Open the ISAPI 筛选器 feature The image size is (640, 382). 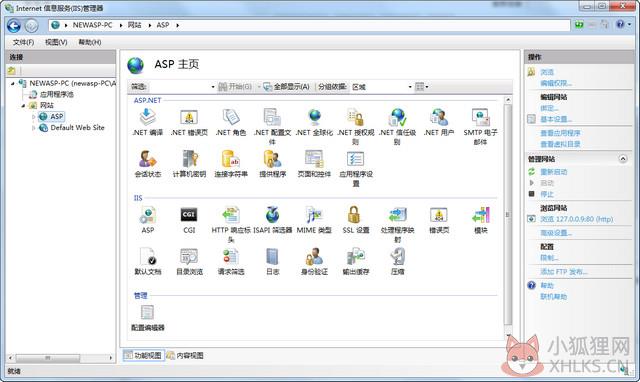point(273,220)
